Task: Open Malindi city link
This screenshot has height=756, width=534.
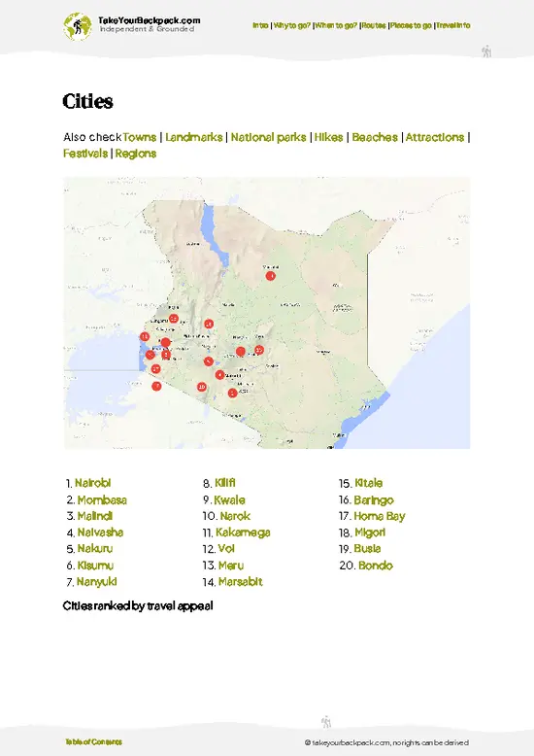Action: (x=95, y=516)
